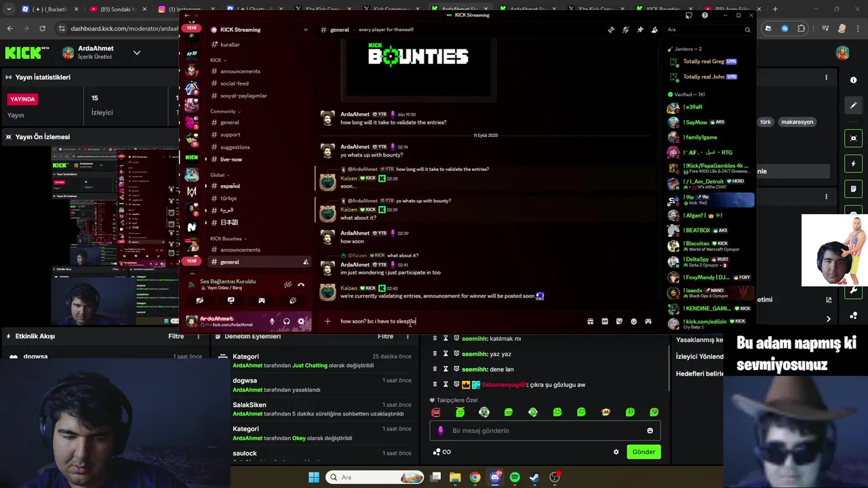Image resolution: width=868 pixels, height=488 pixels.
Task: Open the emoji picker in Discord message box
Action: [634, 321]
